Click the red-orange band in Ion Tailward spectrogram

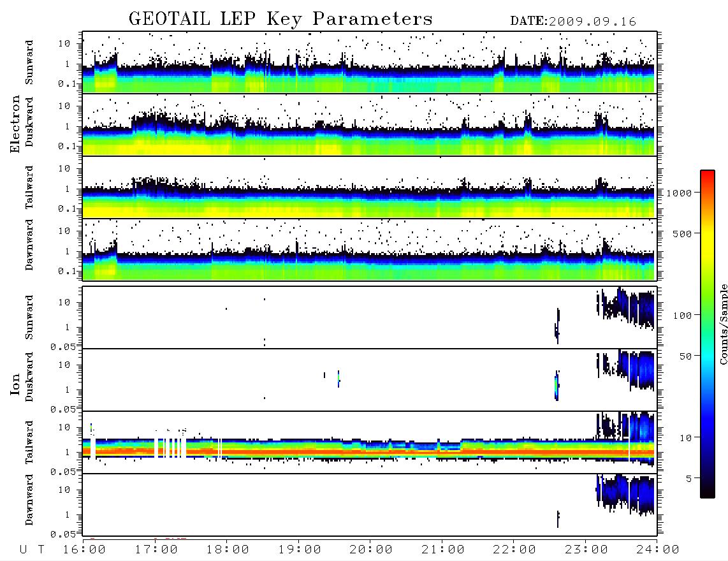370,451
